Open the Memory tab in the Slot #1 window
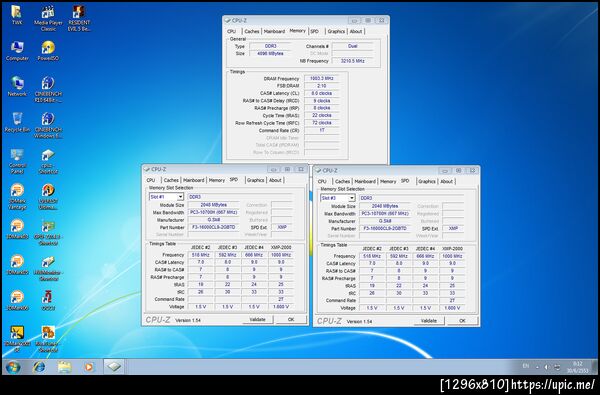Screen dimensions: 600x395 pos(217,180)
